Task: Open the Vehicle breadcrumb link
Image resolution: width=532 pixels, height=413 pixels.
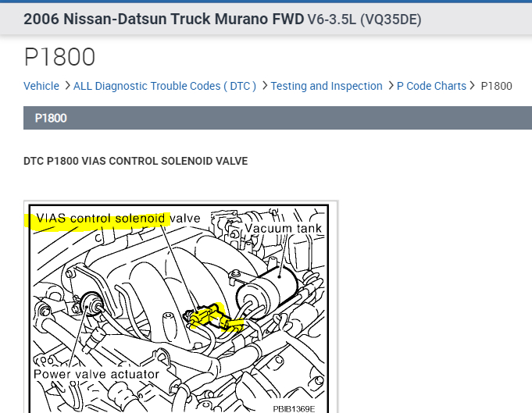Action: 41,86
